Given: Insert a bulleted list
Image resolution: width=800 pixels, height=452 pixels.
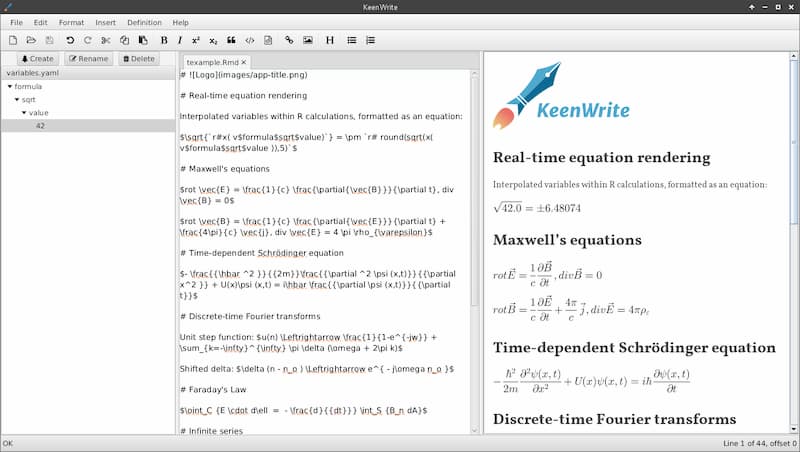Looking at the screenshot, I should click(352, 40).
